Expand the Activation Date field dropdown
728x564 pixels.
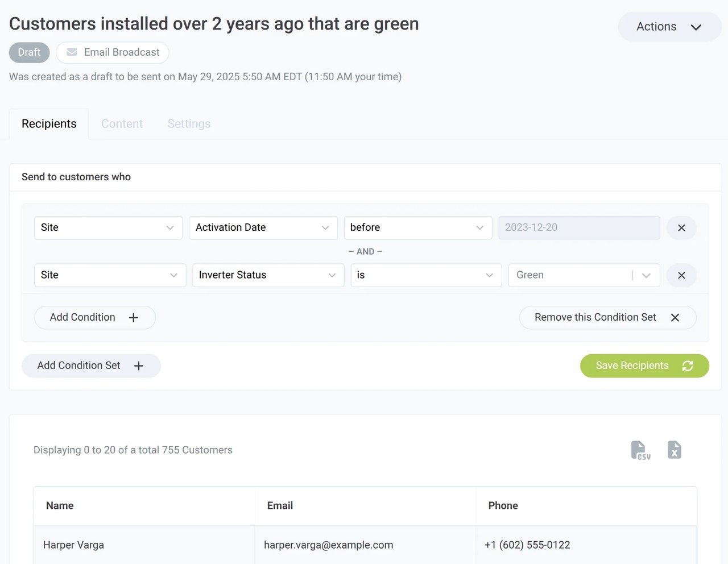[263, 227]
